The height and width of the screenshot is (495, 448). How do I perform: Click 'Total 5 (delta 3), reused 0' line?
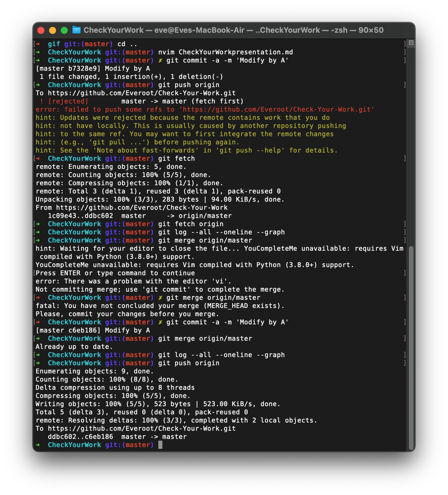(x=142, y=412)
